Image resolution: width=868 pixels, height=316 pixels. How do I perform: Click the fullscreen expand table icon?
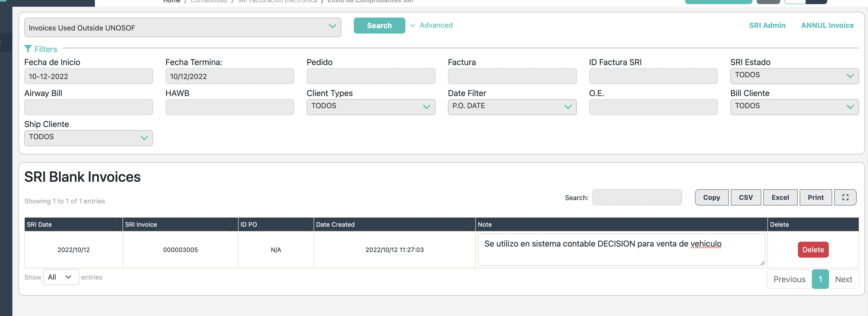[845, 197]
